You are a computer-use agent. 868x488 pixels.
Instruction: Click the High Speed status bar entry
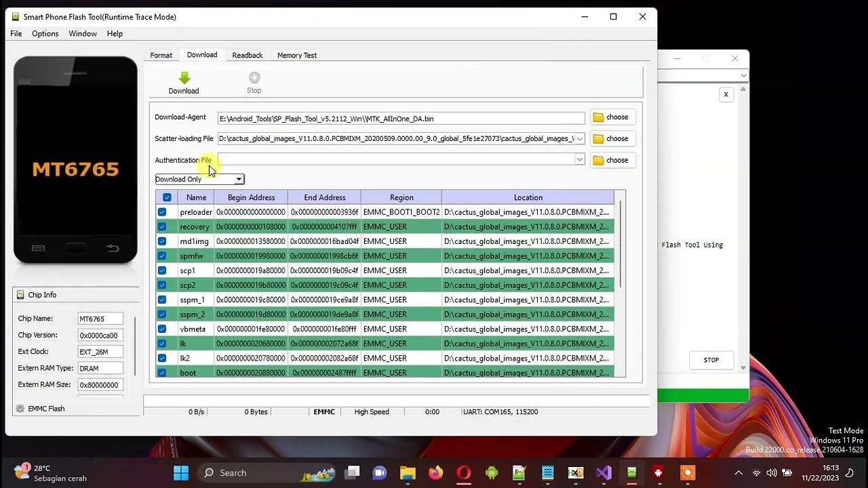[372, 411]
